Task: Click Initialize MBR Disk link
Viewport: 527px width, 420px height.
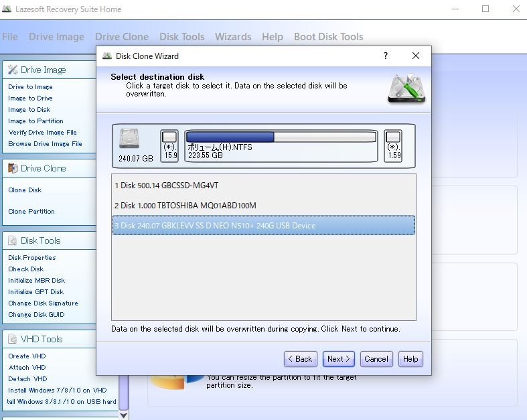Action: pos(36,281)
